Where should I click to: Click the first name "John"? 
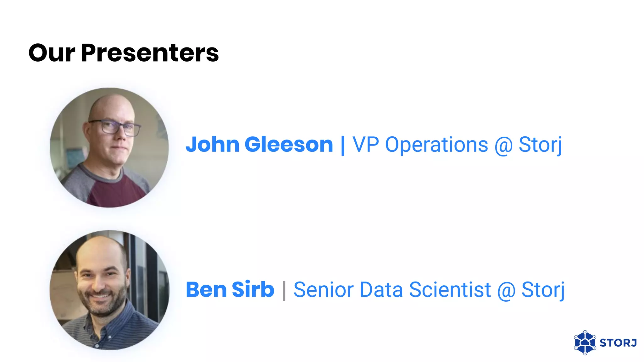pos(213,145)
